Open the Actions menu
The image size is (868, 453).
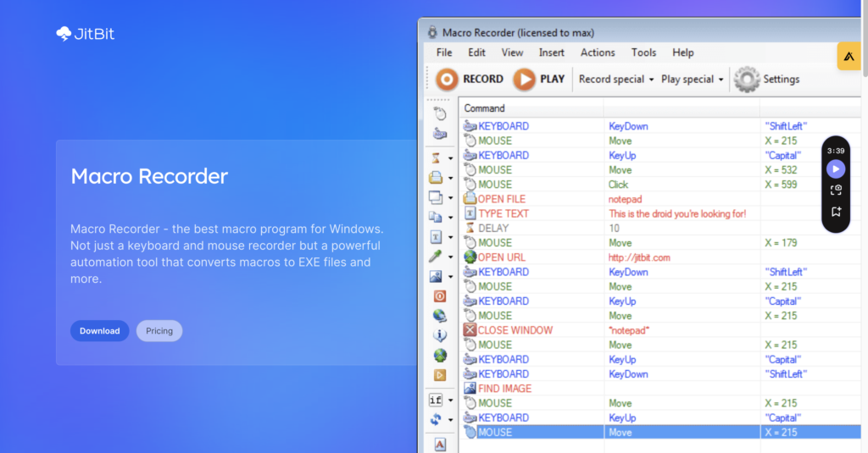(x=598, y=52)
